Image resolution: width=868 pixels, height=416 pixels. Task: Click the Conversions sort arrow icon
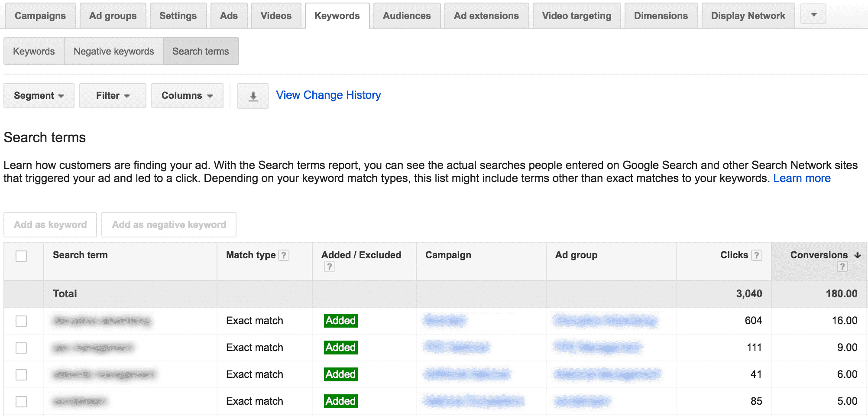[857, 255]
